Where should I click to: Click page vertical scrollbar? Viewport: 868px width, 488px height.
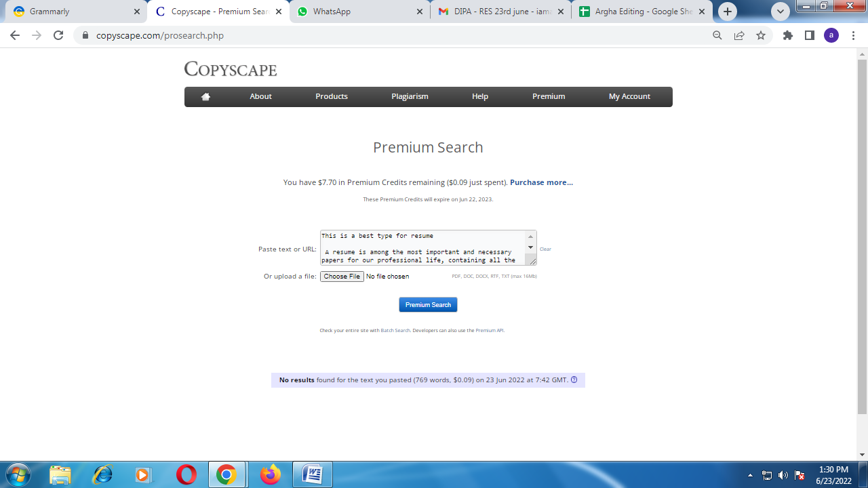(x=862, y=235)
